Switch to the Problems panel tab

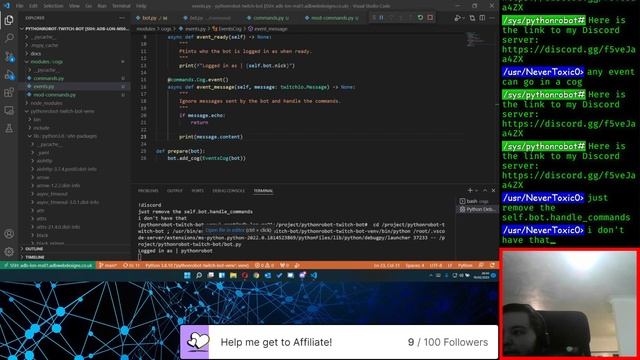pyautogui.click(x=148, y=191)
